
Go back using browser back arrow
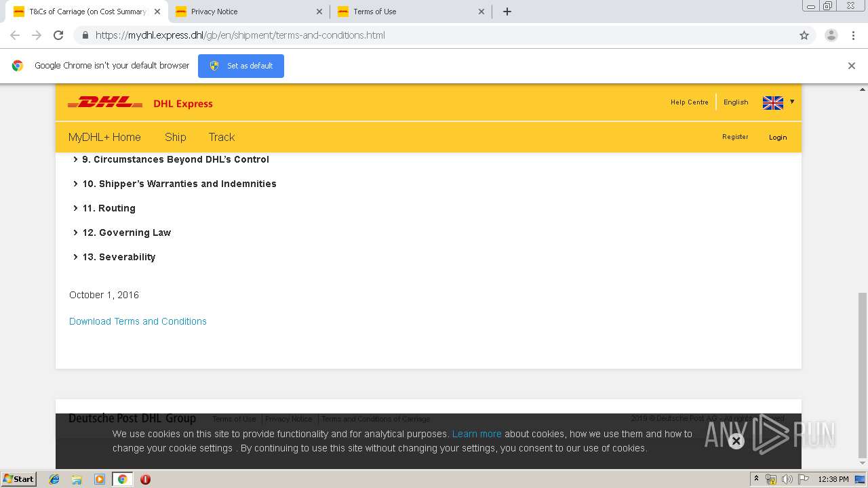point(15,35)
